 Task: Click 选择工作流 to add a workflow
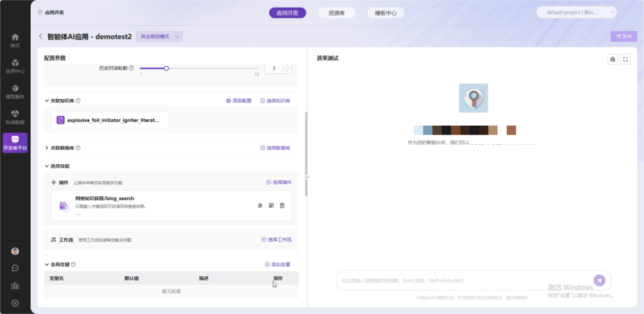point(277,239)
